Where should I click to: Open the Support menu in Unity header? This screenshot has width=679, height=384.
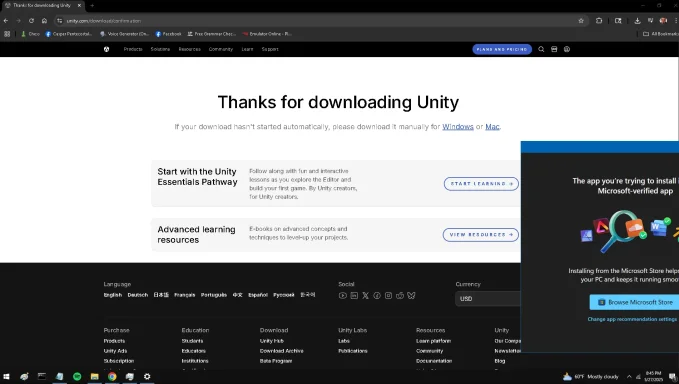click(270, 49)
